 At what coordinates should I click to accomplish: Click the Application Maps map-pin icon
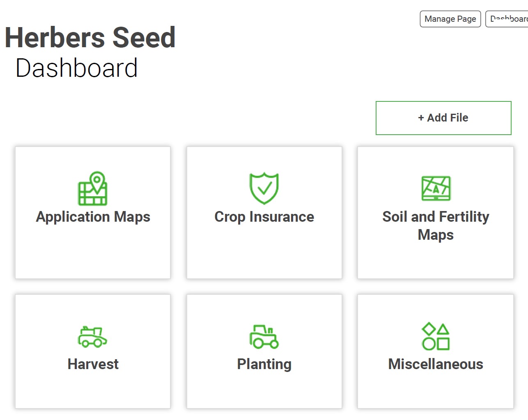coord(93,188)
